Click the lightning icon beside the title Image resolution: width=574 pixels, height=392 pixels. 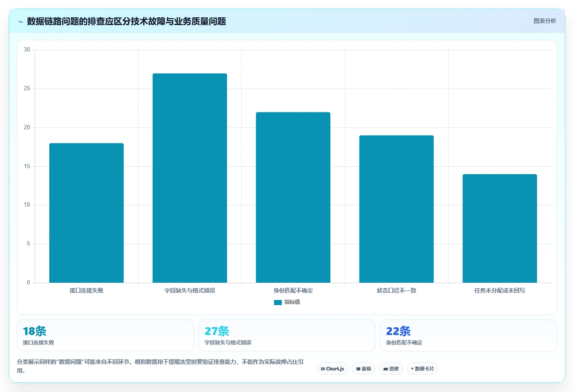pyautogui.click(x=20, y=22)
